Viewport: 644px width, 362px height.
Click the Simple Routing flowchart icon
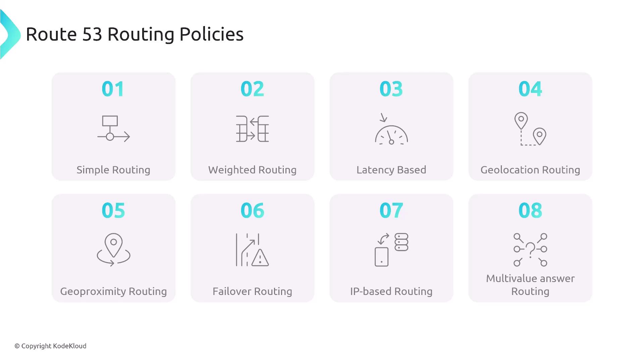coord(113,129)
